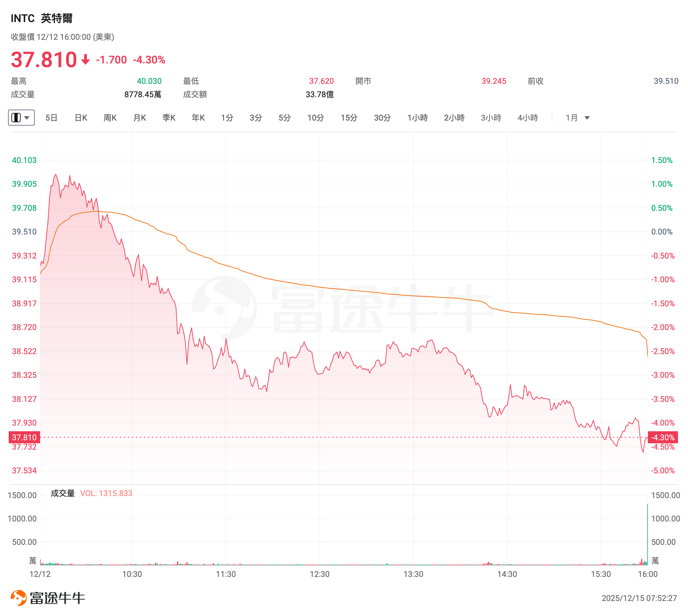The width and height of the screenshot is (688, 616).
Task: Switch to 30分 interval
Action: 382,118
